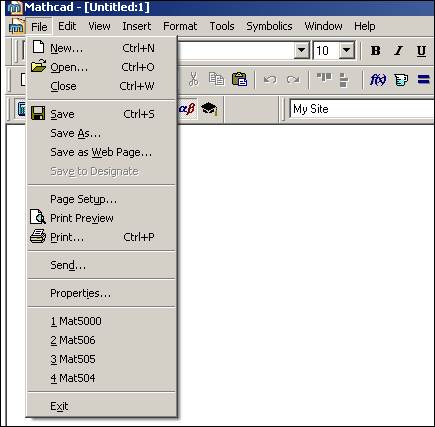The width and height of the screenshot is (435, 427).
Task: Open Page Setup... from File menu
Action: point(101,199)
